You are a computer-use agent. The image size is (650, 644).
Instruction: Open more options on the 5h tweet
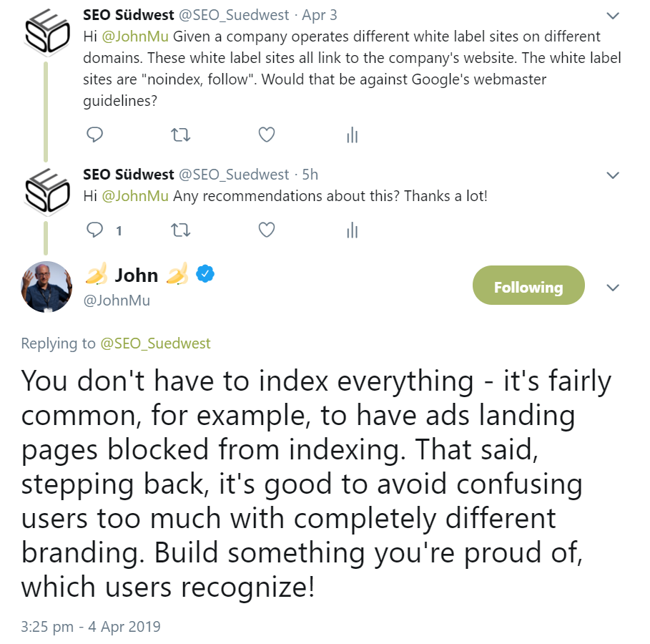613,175
